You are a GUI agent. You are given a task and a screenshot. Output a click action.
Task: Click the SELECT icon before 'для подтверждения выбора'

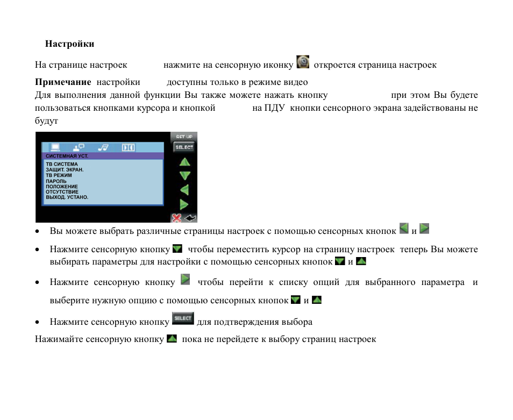[183, 318]
